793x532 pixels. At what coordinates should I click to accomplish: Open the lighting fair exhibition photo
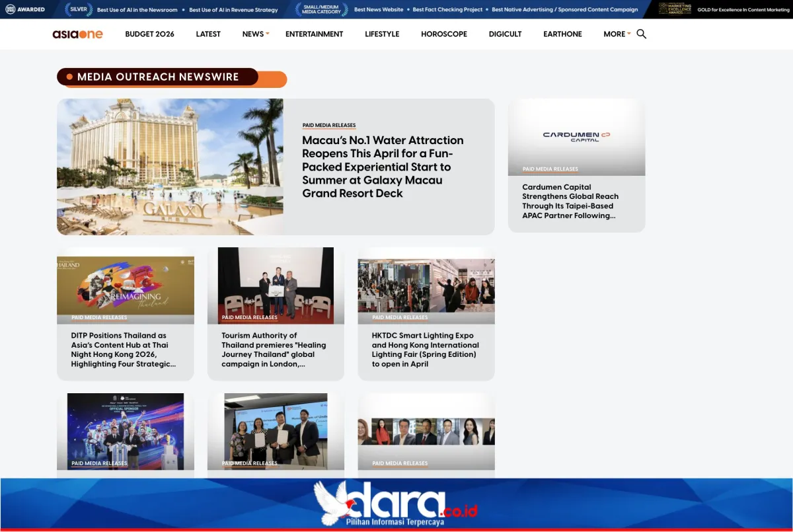click(x=426, y=285)
